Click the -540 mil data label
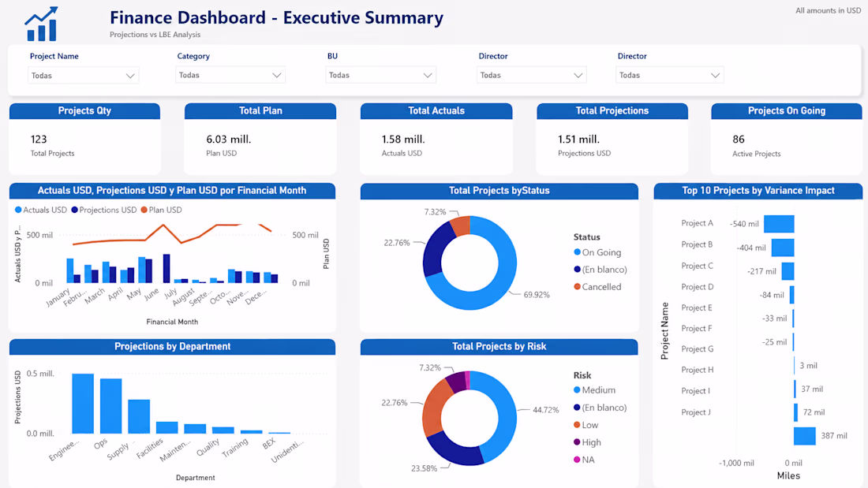 click(x=744, y=224)
